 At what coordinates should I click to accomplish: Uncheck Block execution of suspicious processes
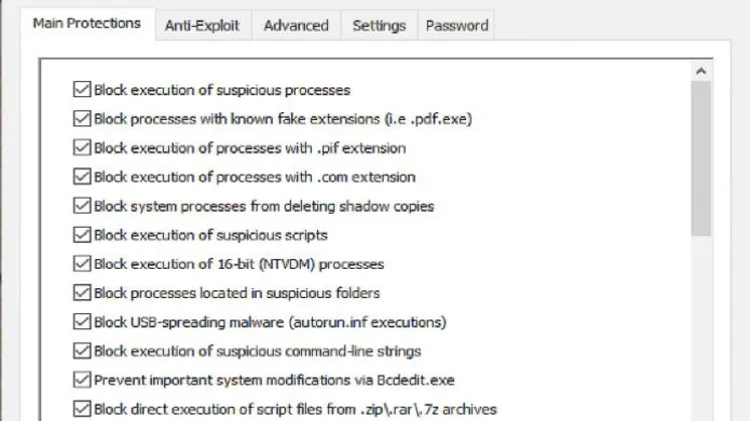tap(82, 89)
